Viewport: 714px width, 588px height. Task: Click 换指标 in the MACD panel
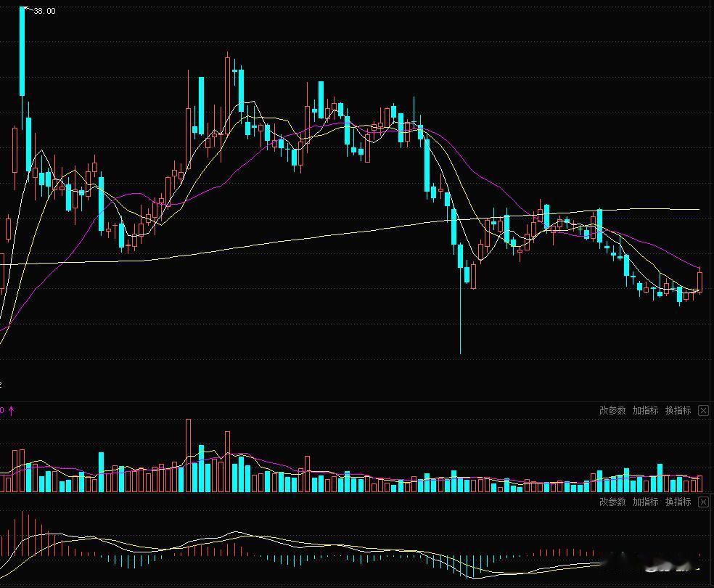tap(678, 502)
